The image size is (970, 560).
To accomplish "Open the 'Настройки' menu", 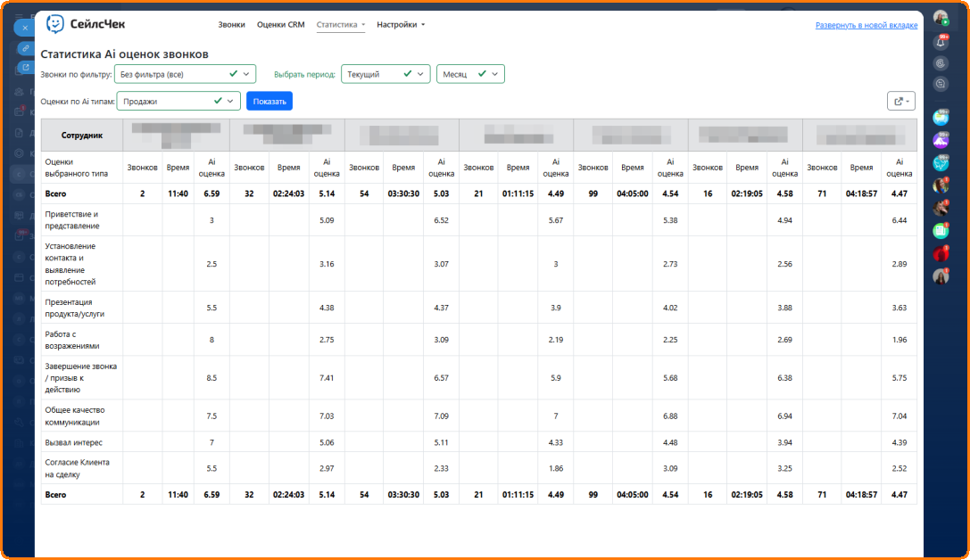I will click(x=401, y=25).
